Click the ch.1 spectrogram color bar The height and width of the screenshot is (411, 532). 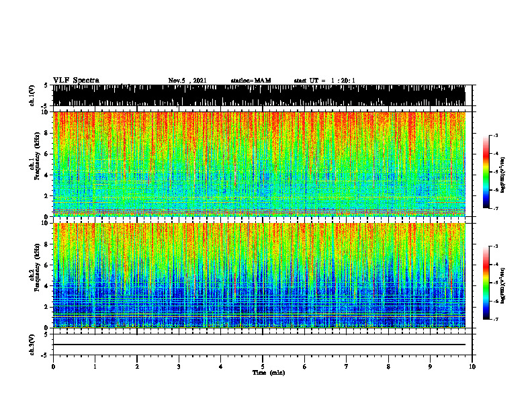pos(486,172)
